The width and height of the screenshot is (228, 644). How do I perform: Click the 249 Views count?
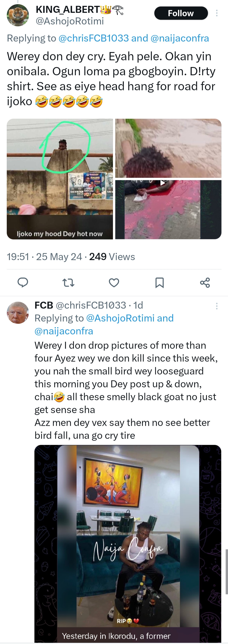pyautogui.click(x=112, y=257)
